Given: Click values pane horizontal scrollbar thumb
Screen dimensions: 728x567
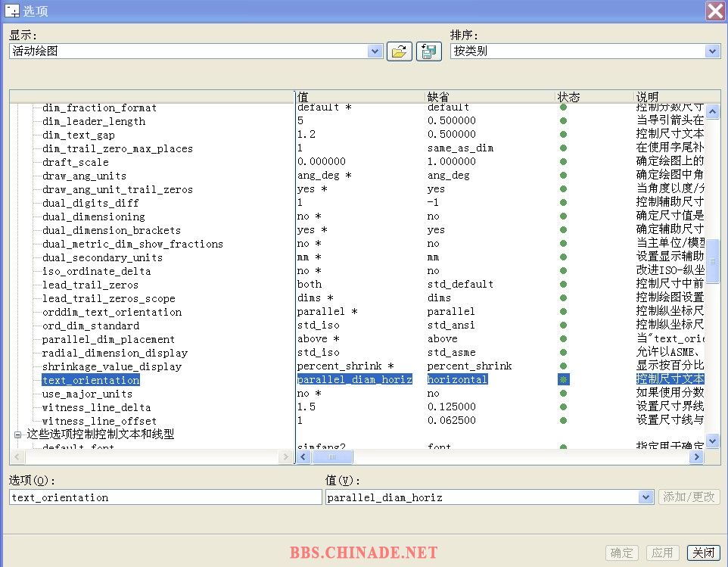Looking at the screenshot, I should 332,457.
